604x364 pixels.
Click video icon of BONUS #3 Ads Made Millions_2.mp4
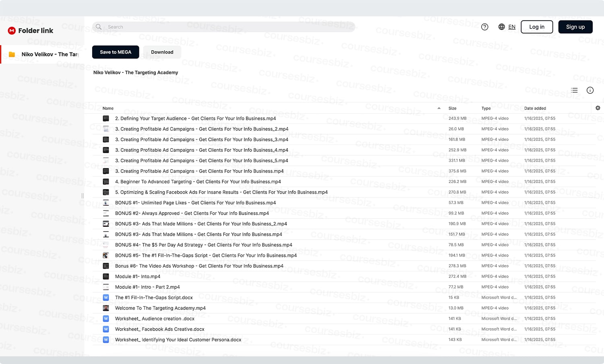click(x=106, y=223)
